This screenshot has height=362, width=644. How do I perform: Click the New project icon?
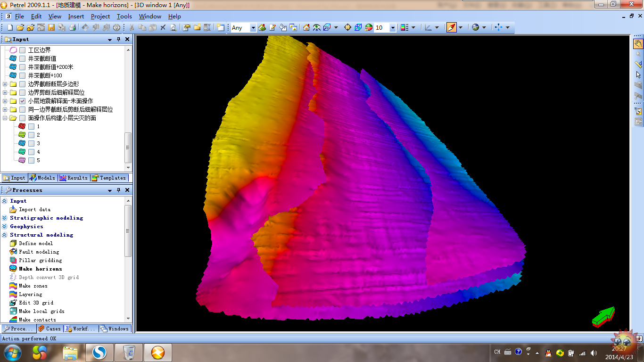pos(10,27)
